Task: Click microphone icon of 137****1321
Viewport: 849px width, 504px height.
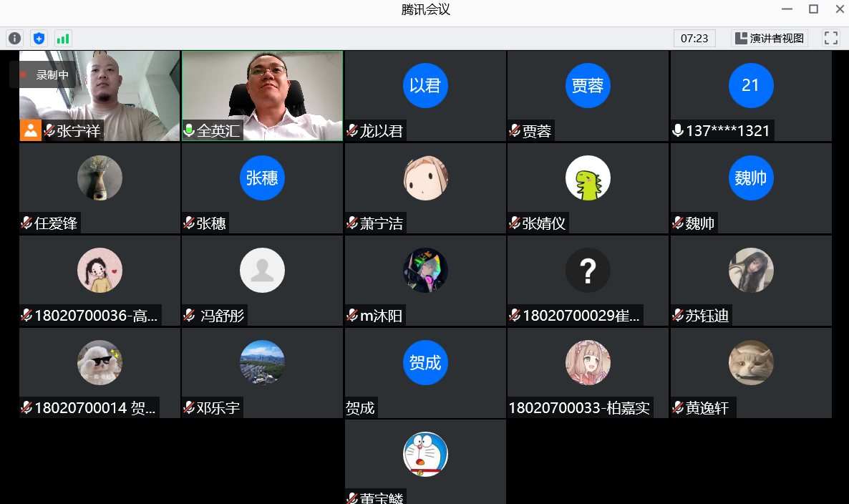Action: 678,130
